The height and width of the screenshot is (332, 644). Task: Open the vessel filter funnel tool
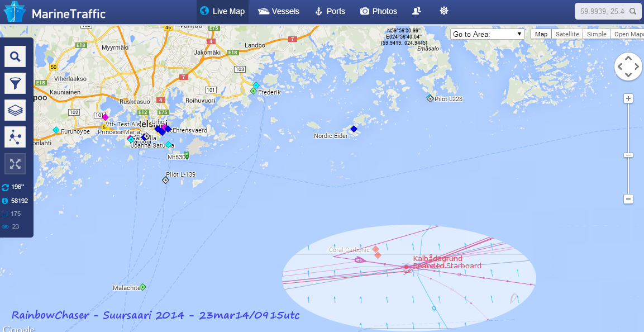(15, 83)
